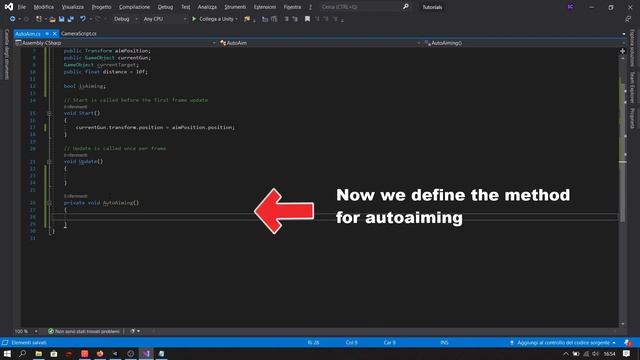Click the search magnifier icon in title bar

tap(406, 7)
